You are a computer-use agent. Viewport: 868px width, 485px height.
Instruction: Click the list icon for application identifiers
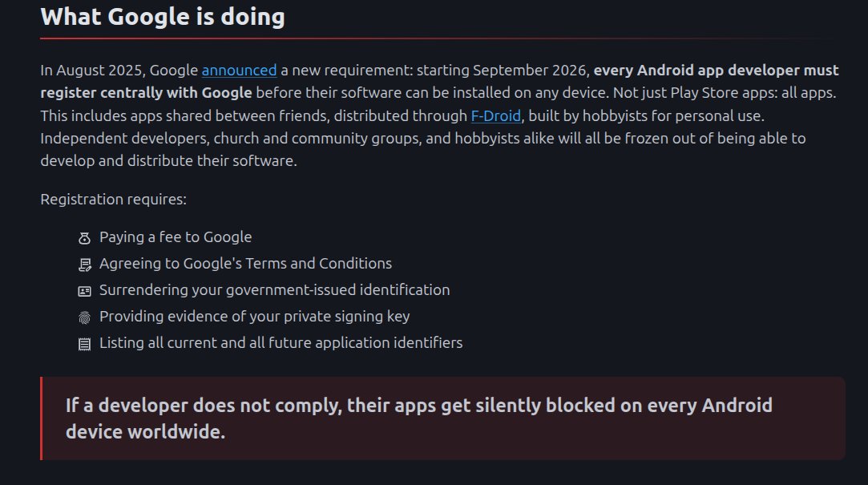(x=84, y=345)
